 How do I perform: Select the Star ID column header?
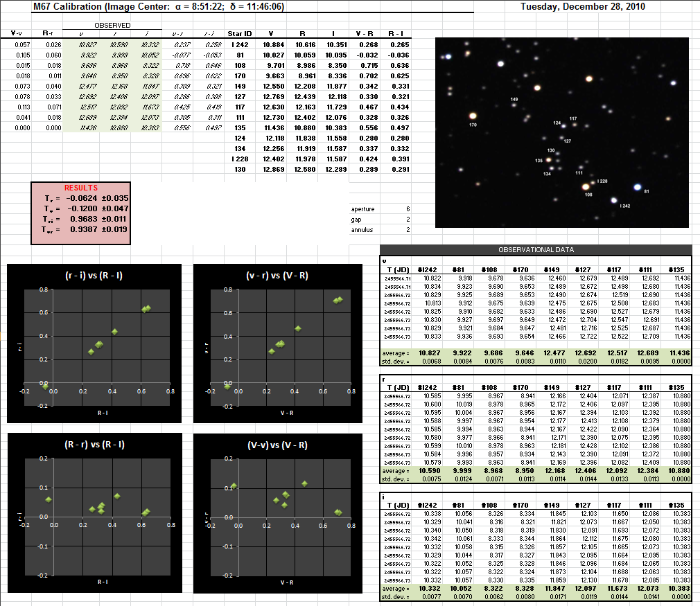point(240,33)
